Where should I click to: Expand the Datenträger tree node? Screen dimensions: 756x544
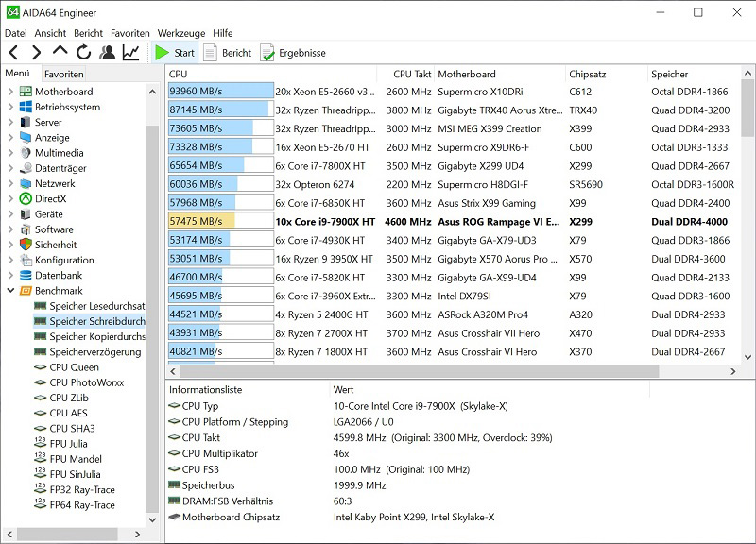click(10, 168)
